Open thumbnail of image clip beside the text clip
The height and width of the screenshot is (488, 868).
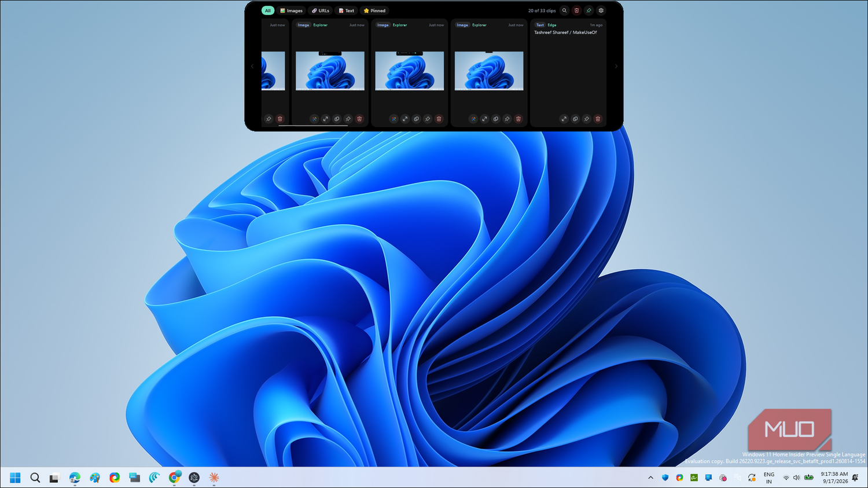(489, 71)
